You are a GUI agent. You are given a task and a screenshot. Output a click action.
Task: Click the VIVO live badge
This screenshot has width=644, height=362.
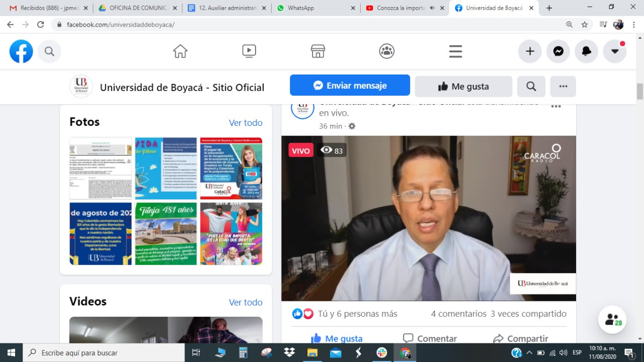(x=301, y=150)
